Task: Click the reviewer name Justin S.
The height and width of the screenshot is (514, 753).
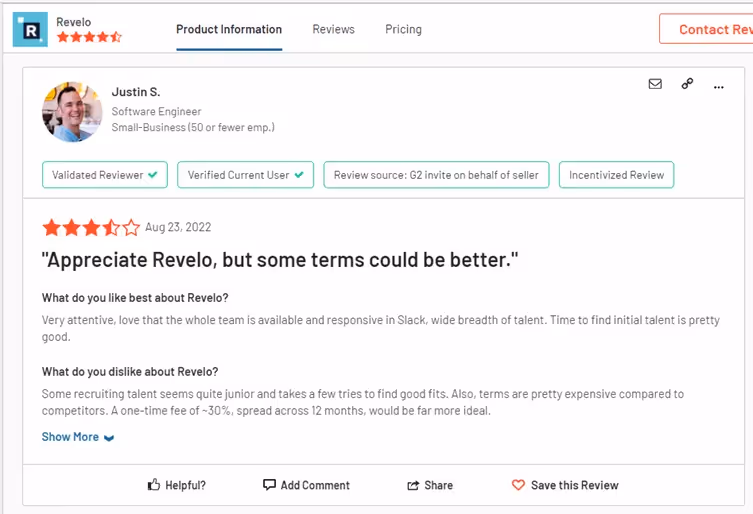Action: coord(136,92)
